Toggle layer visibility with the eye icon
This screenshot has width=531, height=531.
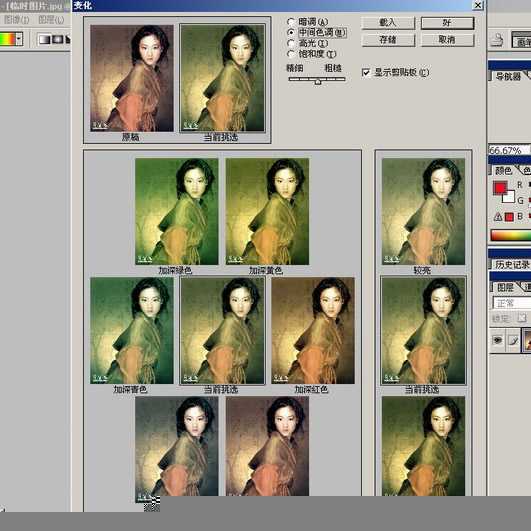pos(497,340)
